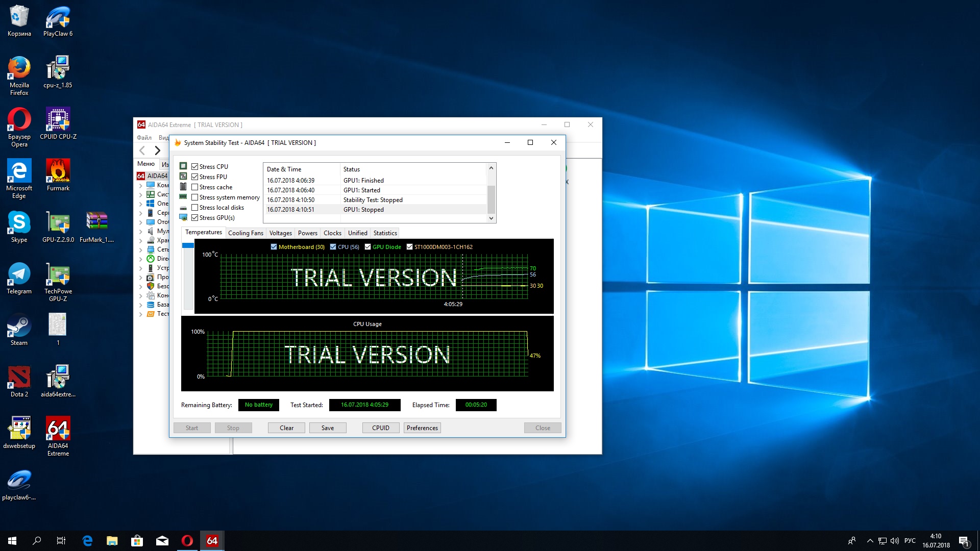Open dxwebsetup desktop icon
The image size is (980, 551).
(x=19, y=433)
